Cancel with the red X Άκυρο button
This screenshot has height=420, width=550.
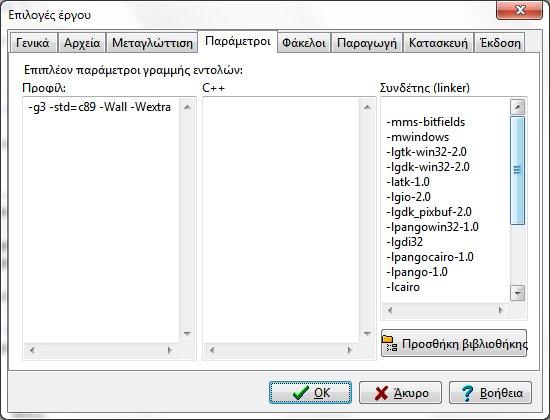coord(400,393)
